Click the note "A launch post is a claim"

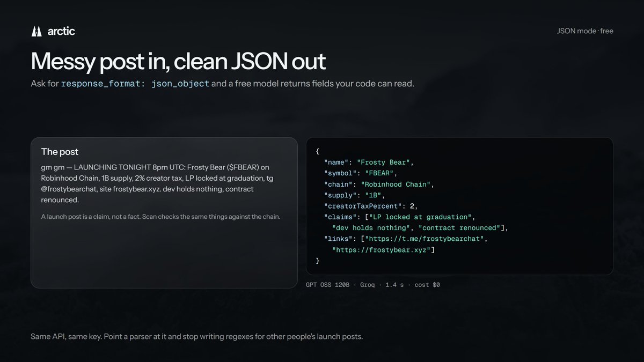coord(160,217)
